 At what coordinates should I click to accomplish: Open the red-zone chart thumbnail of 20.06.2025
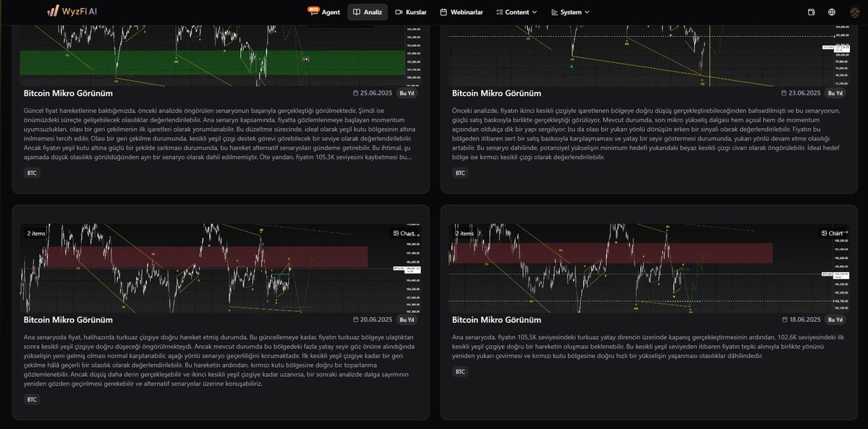(x=219, y=268)
